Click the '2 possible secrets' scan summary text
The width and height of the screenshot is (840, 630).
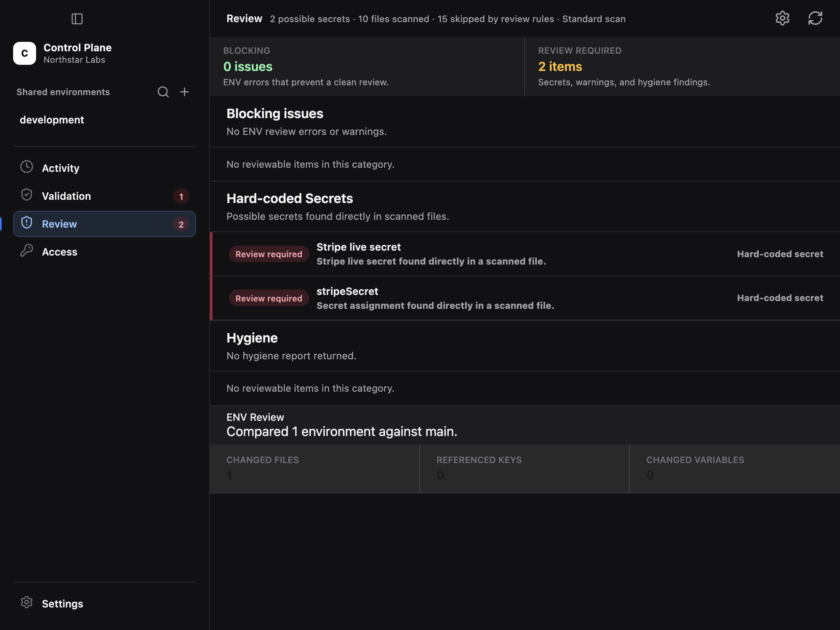pos(310,19)
